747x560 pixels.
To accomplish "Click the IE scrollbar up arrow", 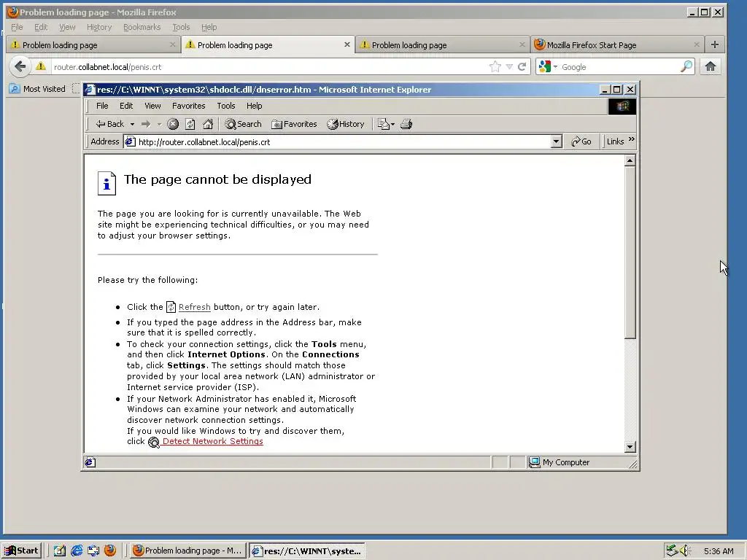I will 630,161.
